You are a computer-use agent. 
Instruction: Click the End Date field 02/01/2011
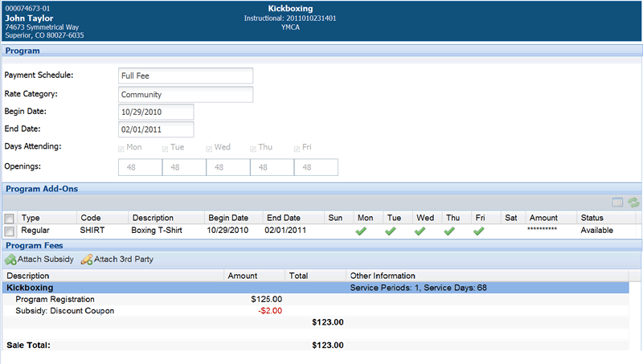156,129
